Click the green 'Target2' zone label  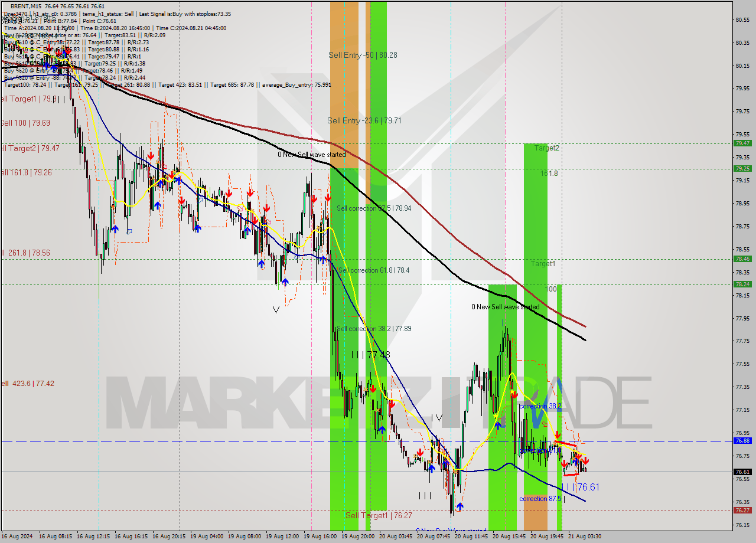pyautogui.click(x=547, y=148)
